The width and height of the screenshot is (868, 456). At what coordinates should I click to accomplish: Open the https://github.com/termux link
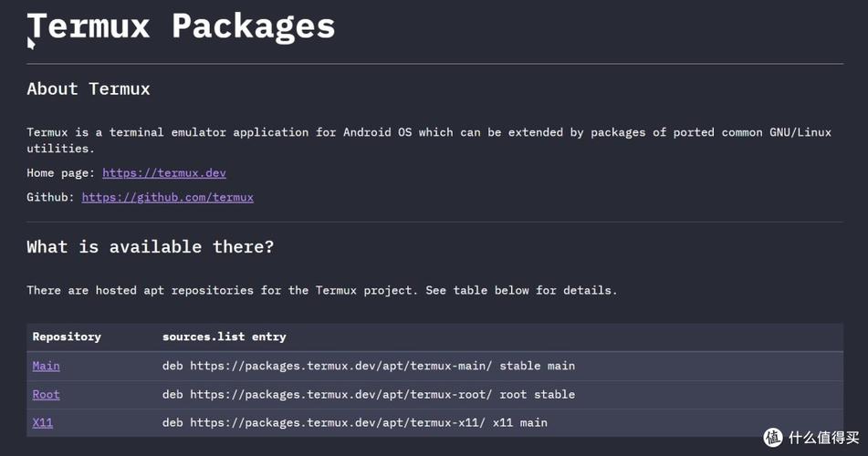tap(168, 197)
